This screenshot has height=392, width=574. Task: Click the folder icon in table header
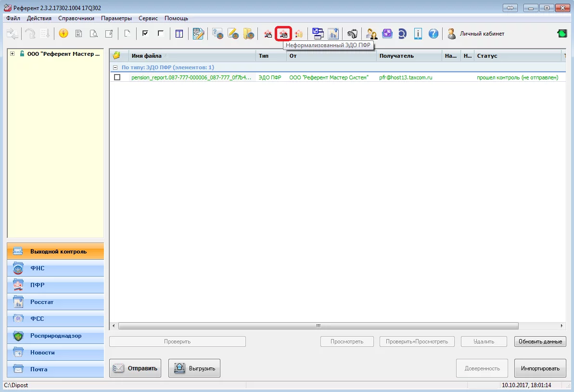[x=116, y=56]
